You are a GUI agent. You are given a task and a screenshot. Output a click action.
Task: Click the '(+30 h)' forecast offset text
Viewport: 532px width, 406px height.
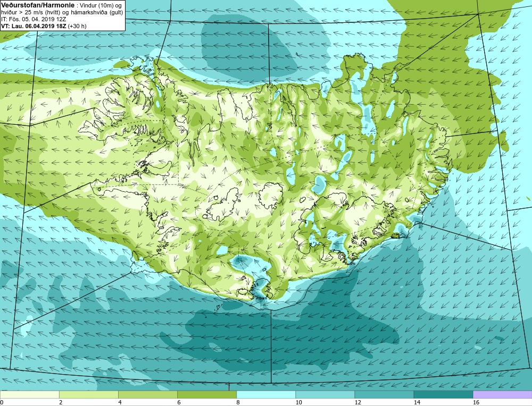77,26
